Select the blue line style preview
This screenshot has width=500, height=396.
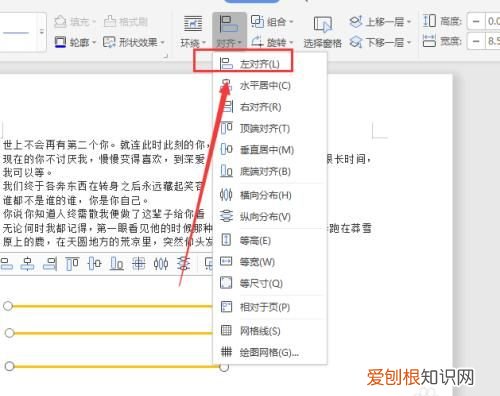point(16,33)
